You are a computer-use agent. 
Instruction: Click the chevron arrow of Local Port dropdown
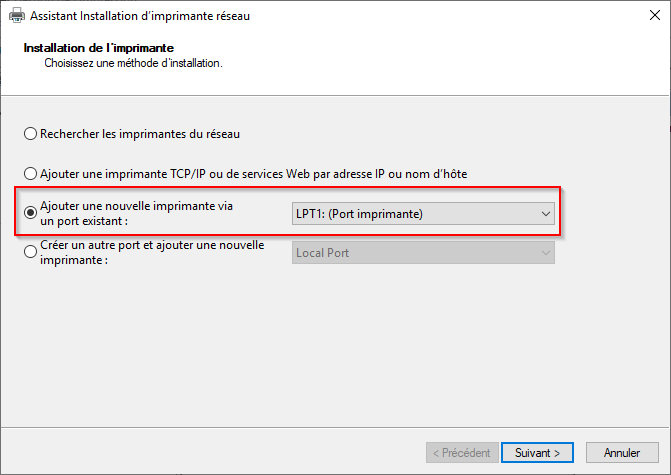(x=546, y=253)
